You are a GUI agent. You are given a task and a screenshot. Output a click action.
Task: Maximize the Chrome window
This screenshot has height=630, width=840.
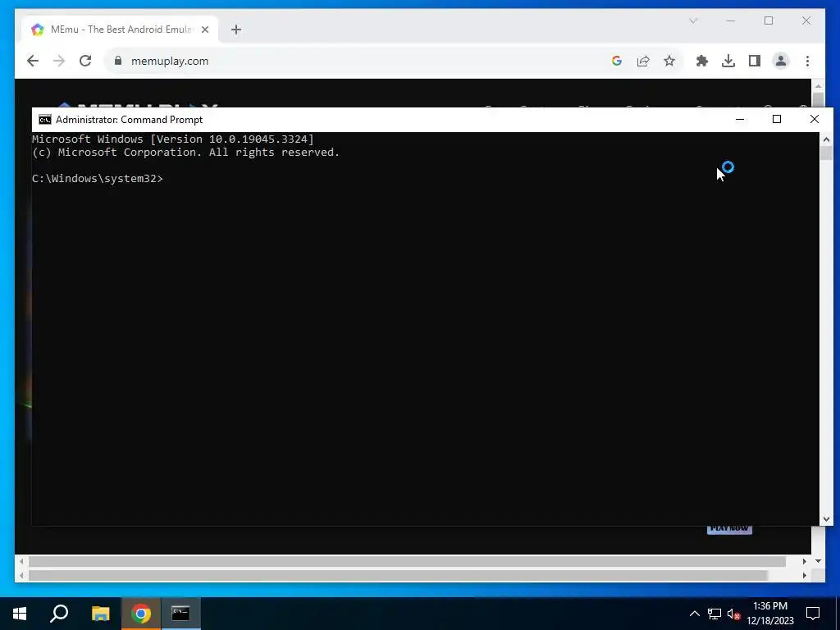point(769,21)
